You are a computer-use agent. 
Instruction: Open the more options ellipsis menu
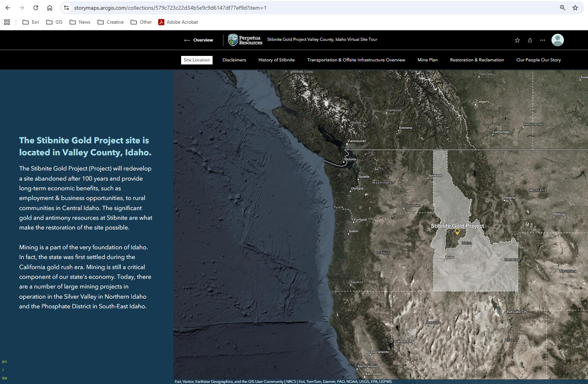point(543,40)
